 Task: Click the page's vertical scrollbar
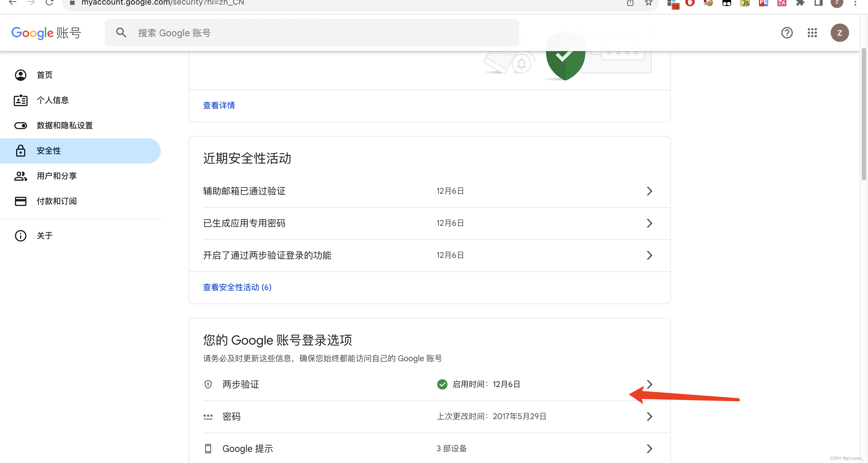point(863,114)
